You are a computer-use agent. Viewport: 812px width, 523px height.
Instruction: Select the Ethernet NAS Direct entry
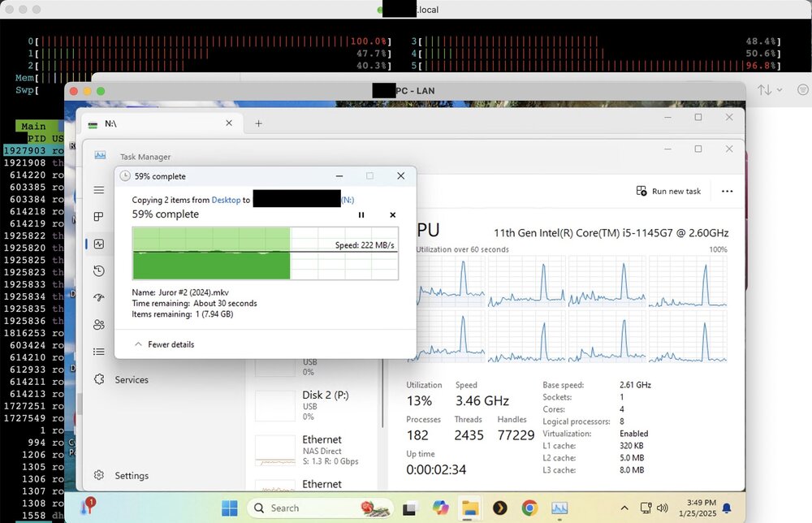316,450
